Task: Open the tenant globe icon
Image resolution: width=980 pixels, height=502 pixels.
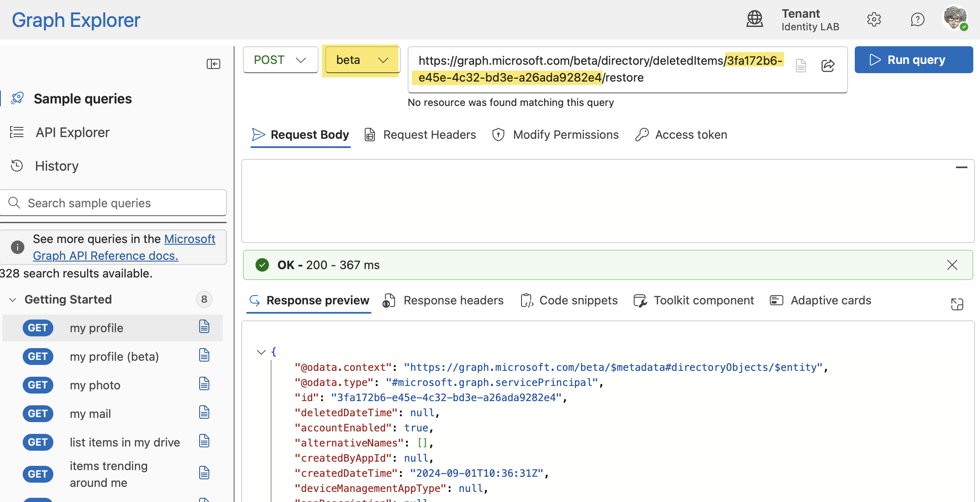Action: (755, 19)
